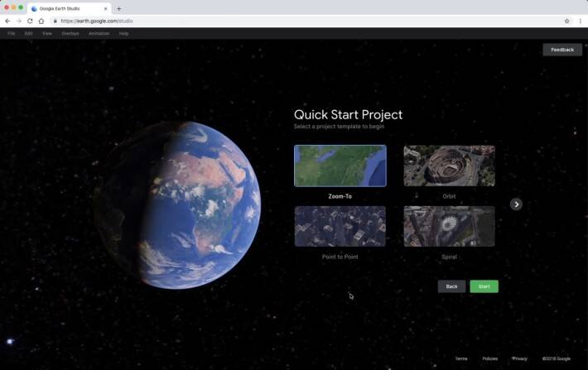Click the Zoom-To label
The height and width of the screenshot is (370, 588).
click(x=340, y=196)
